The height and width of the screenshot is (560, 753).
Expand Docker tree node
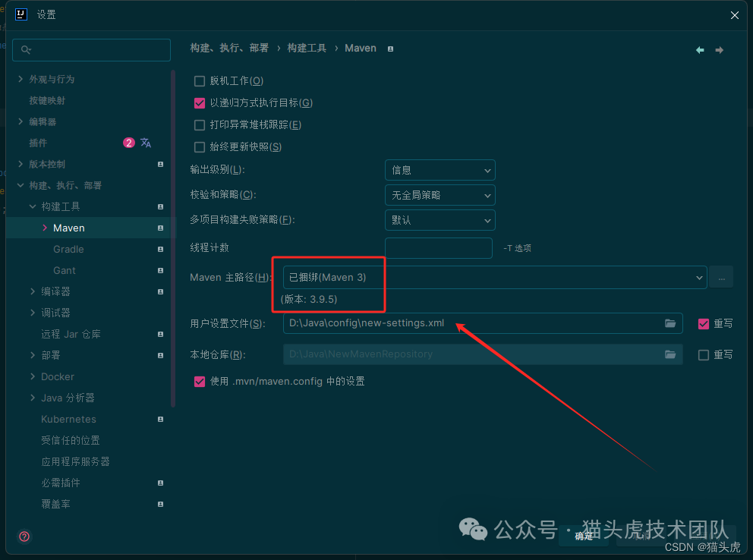point(33,376)
